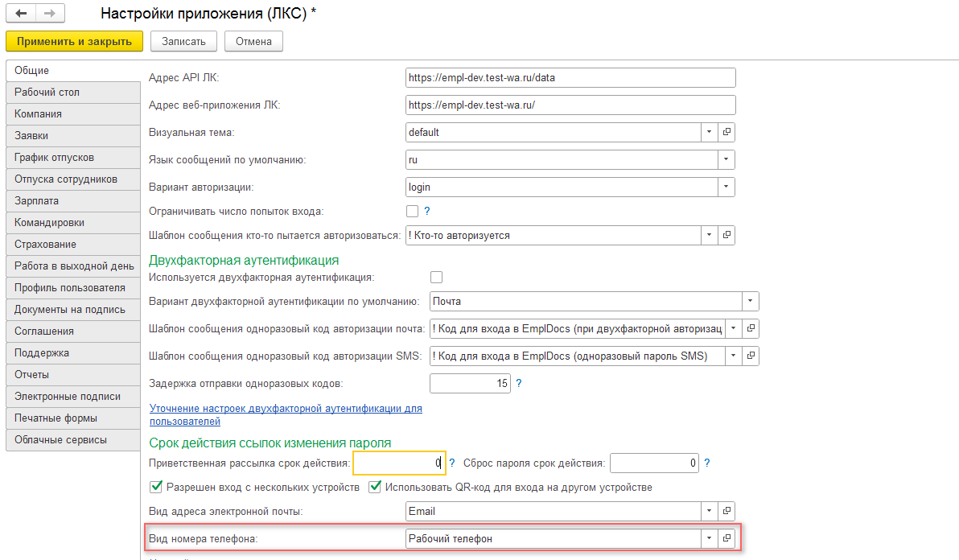
Task: Open the Шаблон сообщения кто-то пытается авторизоваться item icon
Action: tap(726, 235)
